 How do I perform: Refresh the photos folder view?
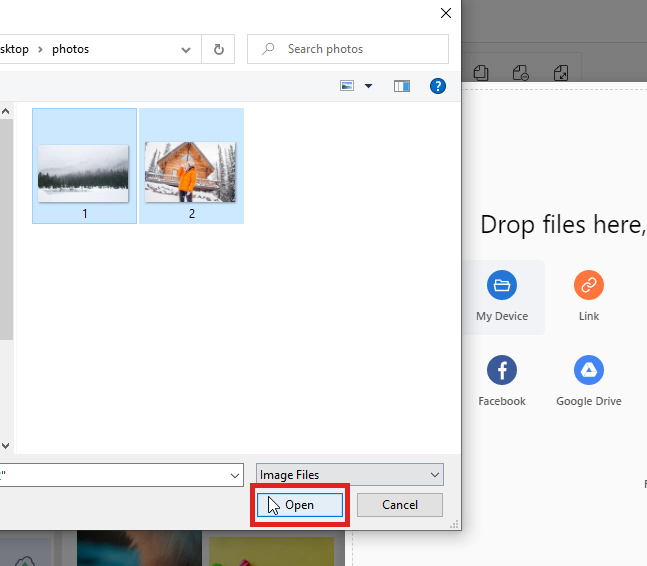click(x=218, y=49)
